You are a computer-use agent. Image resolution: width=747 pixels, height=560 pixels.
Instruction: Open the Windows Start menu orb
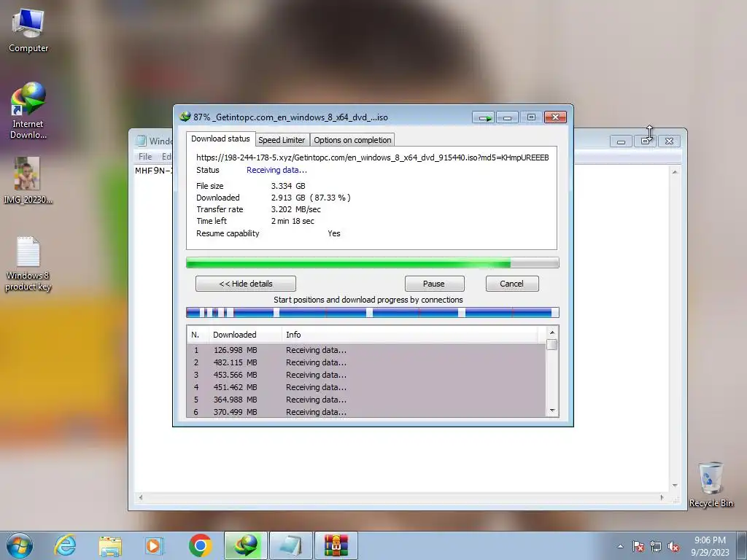pos(20,545)
